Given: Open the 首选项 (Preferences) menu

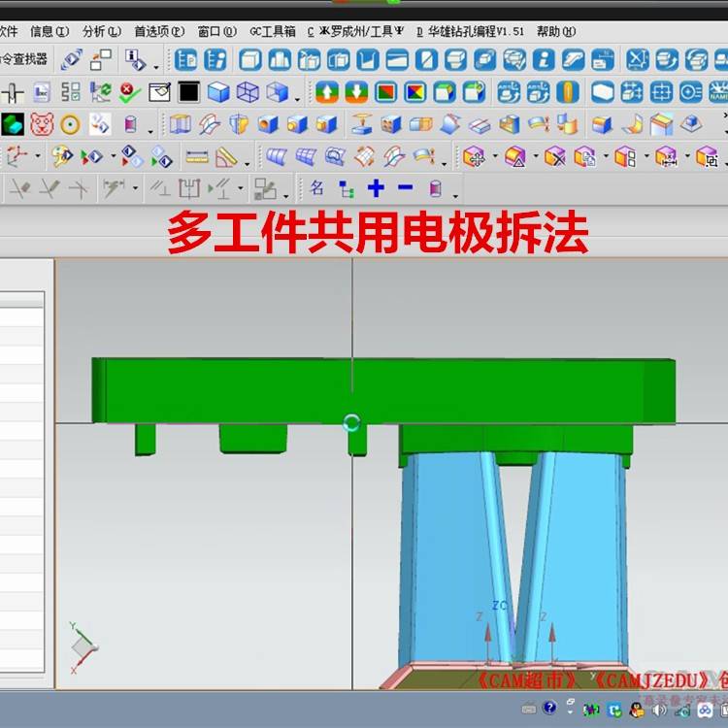Looking at the screenshot, I should click(158, 31).
